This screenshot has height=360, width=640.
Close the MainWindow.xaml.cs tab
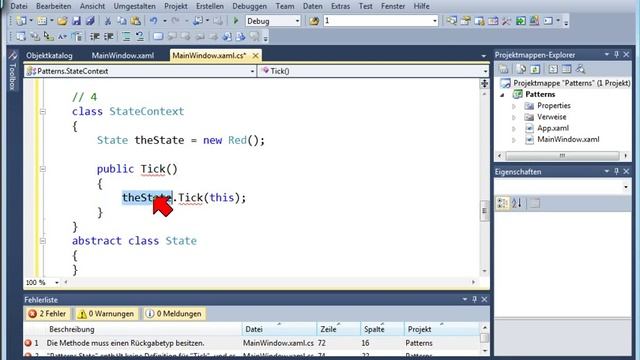256,56
